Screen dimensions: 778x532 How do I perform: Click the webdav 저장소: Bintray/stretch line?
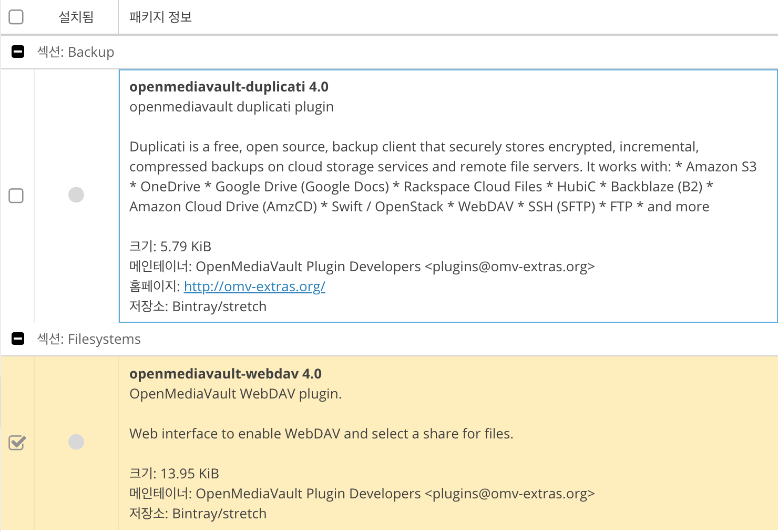(198, 514)
